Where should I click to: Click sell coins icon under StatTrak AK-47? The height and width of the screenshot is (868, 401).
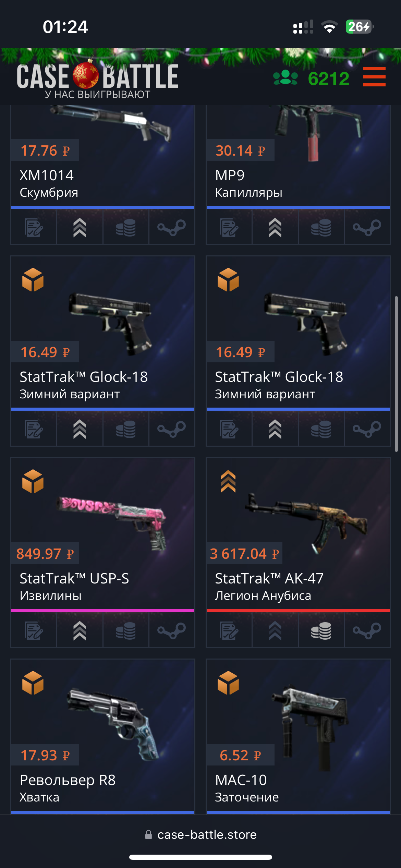click(321, 631)
